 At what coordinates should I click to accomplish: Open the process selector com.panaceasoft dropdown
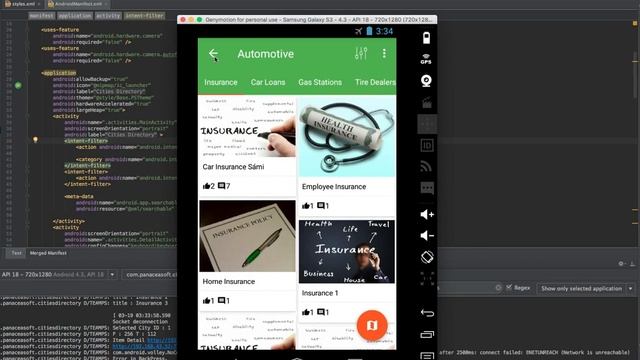click(150, 275)
